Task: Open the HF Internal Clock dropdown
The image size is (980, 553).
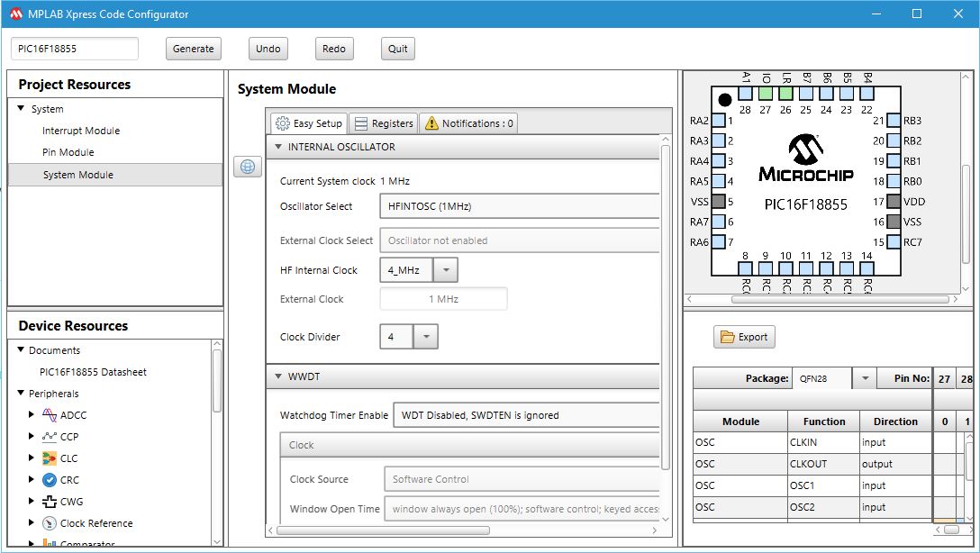Action: point(446,270)
